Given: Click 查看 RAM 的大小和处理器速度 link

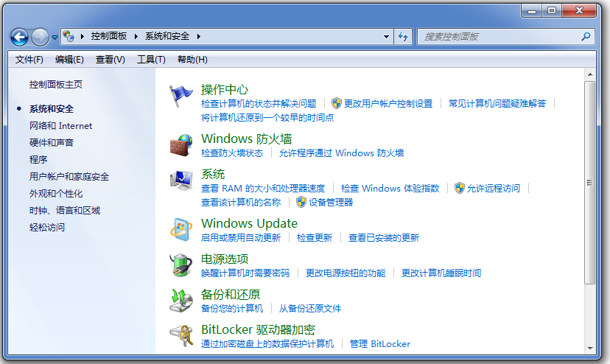Looking at the screenshot, I should [263, 189].
